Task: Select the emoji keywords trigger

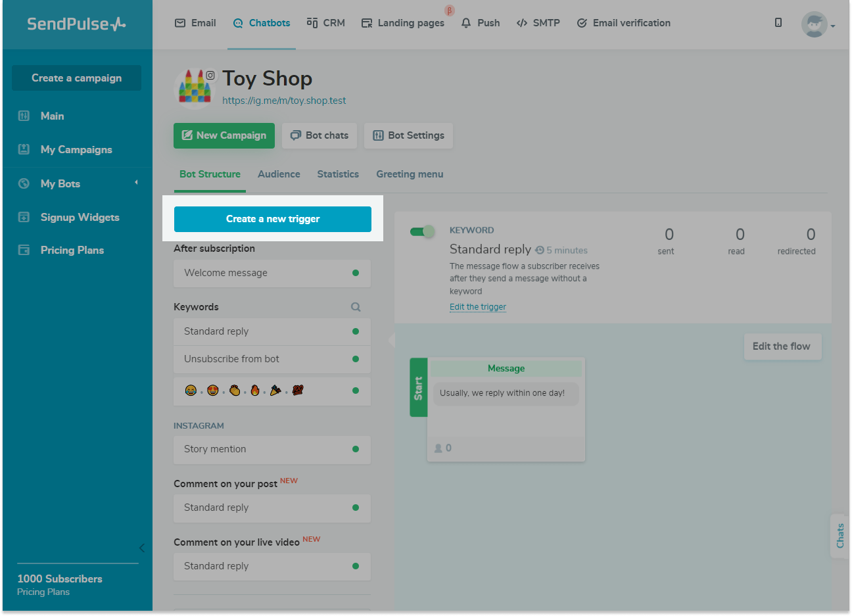Action: pos(272,391)
